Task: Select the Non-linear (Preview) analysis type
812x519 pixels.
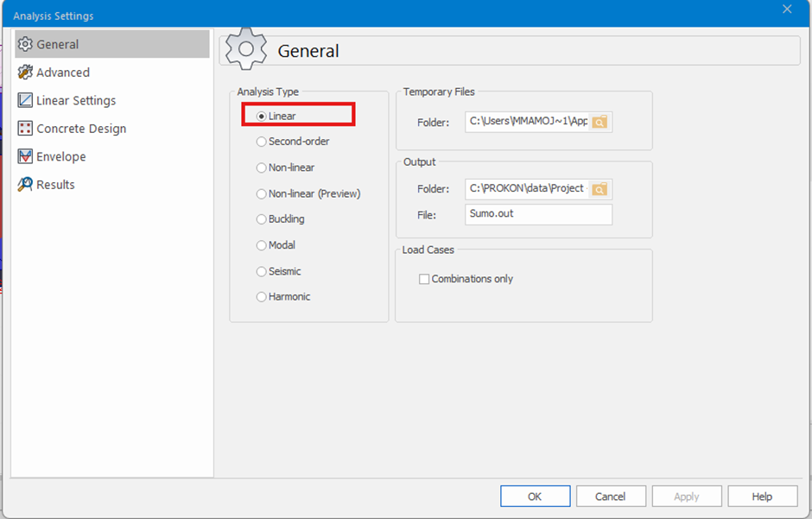Action: coord(308,193)
